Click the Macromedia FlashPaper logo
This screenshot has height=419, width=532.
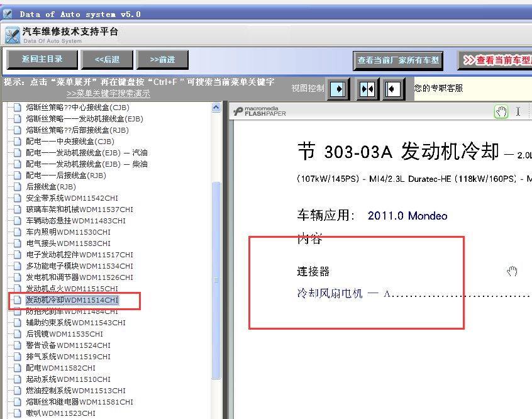pyautogui.click(x=260, y=111)
